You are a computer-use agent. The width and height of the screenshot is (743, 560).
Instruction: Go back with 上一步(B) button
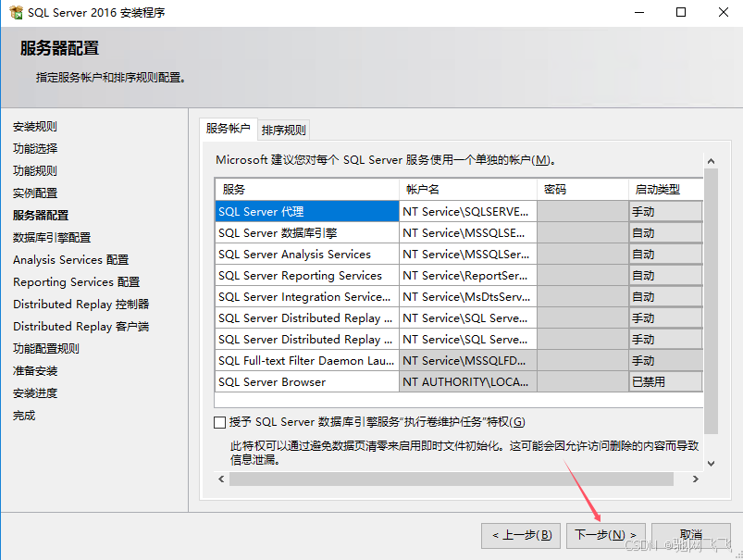[x=521, y=535]
